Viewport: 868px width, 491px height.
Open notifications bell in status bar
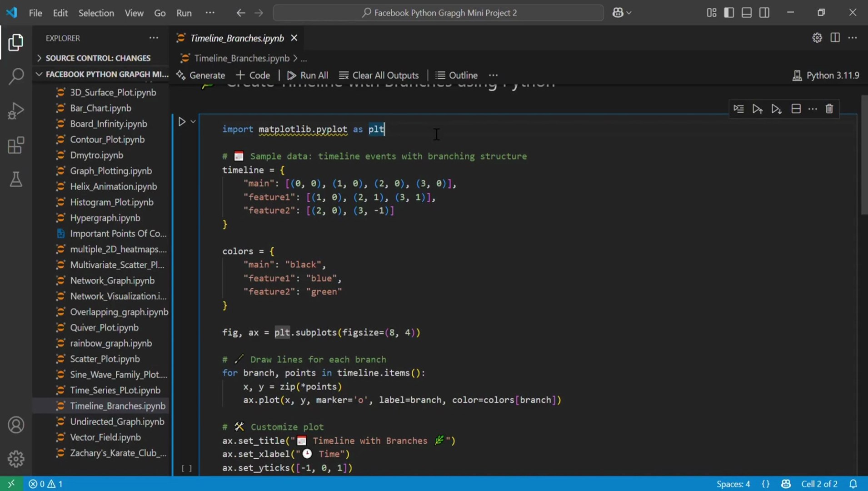[853, 484]
